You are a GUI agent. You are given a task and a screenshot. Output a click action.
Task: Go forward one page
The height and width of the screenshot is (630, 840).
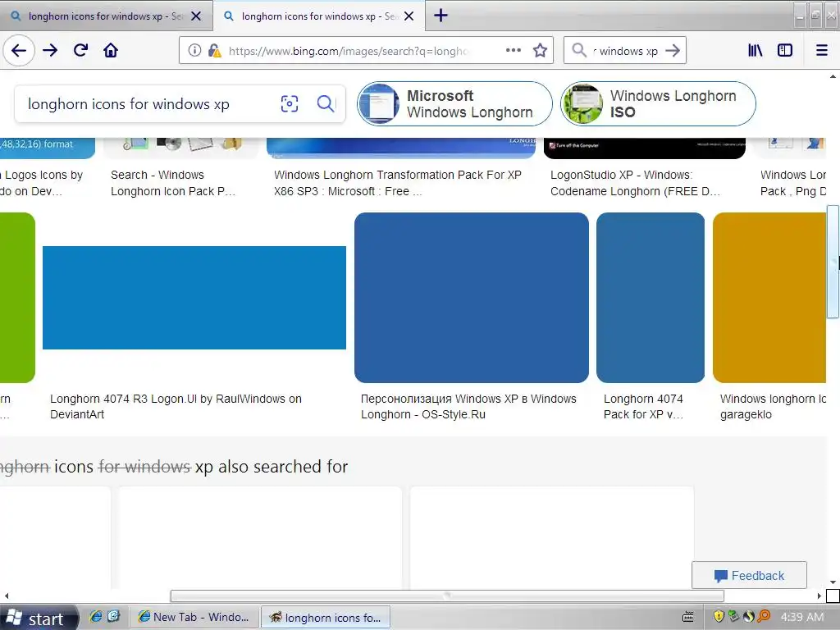click(50, 50)
